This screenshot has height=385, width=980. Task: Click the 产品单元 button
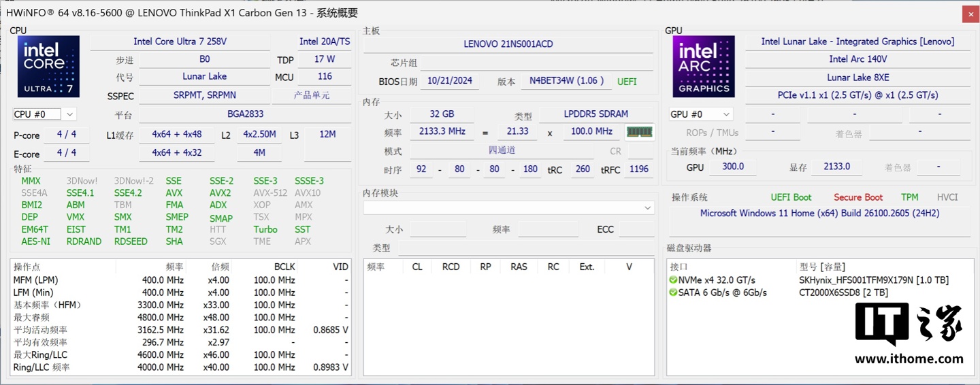pos(321,95)
